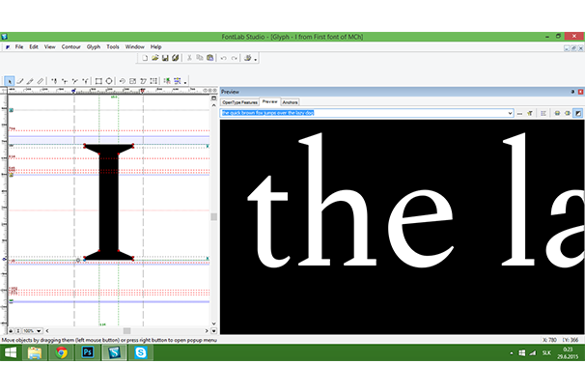Screen dimensions: 585x392
Task: Click the ellipsis button beside sample text
Action: point(519,113)
